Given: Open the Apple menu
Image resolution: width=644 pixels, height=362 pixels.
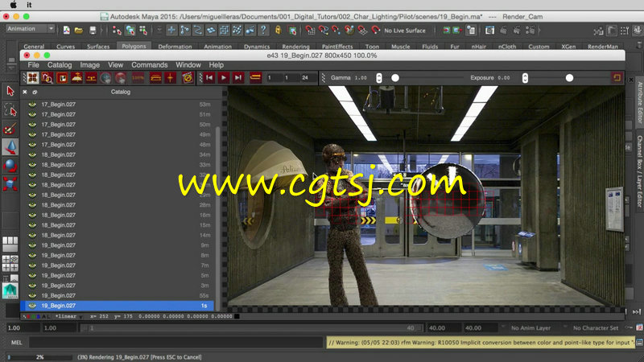Looking at the screenshot, I should coord(13,5).
